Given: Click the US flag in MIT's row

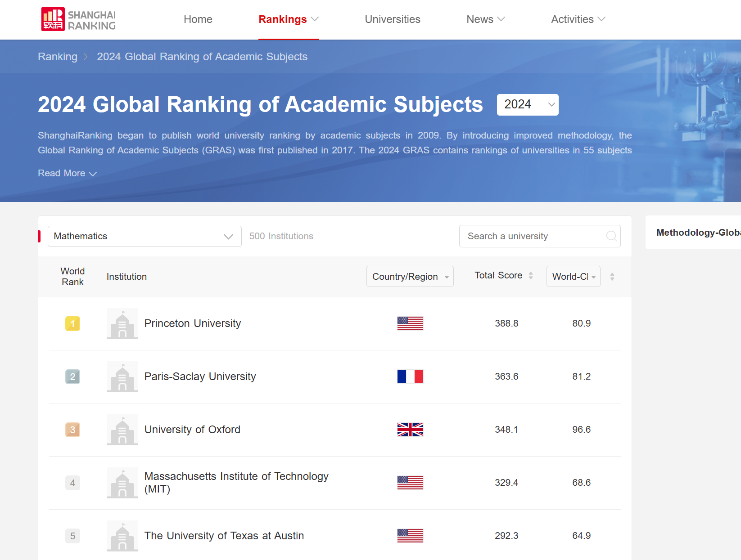Looking at the screenshot, I should point(410,483).
